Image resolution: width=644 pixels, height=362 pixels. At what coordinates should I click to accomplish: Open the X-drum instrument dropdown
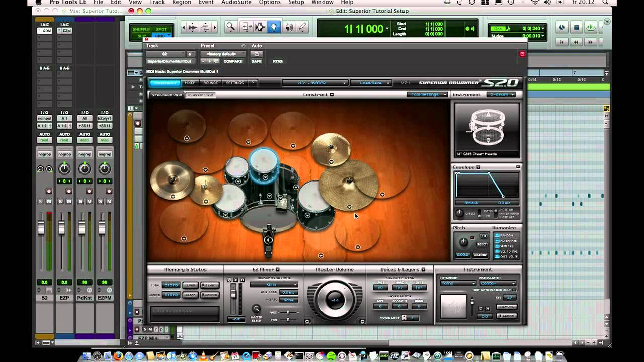click(501, 94)
